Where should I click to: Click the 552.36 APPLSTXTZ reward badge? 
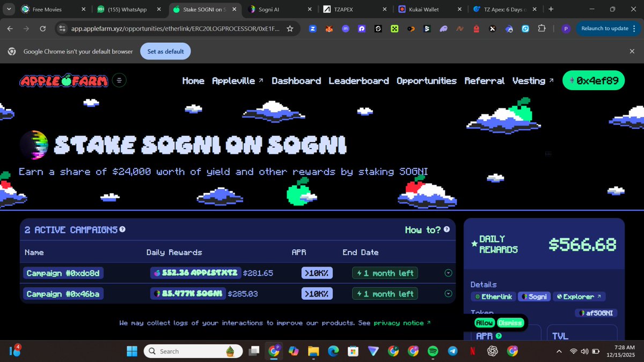[195, 273]
